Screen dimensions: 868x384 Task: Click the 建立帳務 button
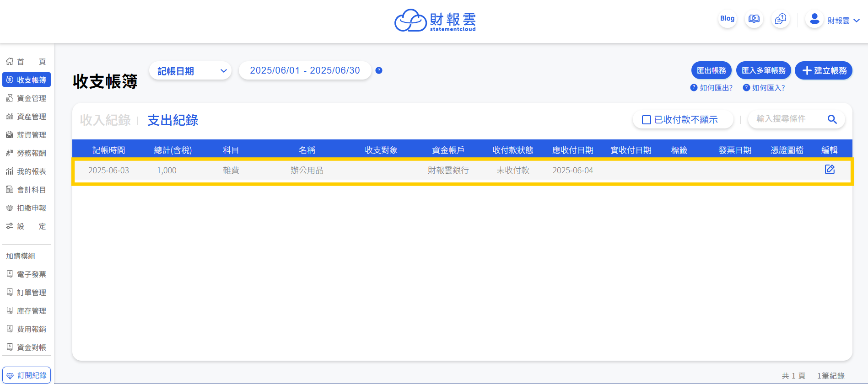click(x=824, y=70)
